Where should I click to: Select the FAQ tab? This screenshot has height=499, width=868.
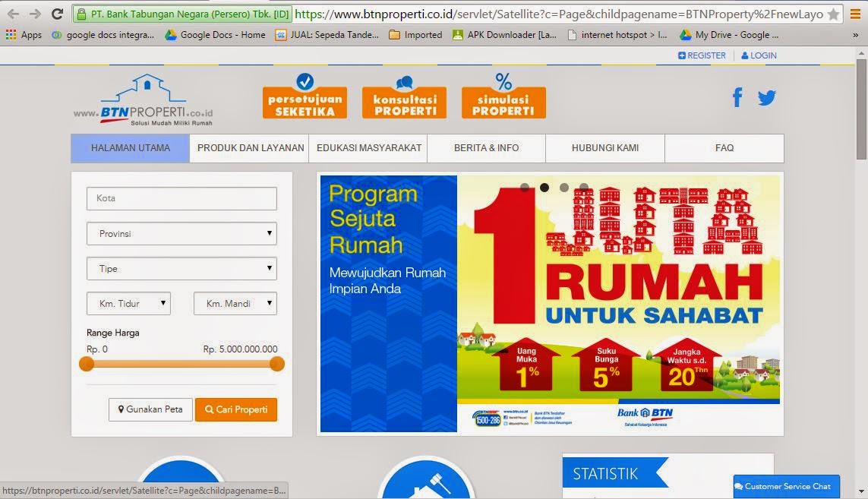724,148
